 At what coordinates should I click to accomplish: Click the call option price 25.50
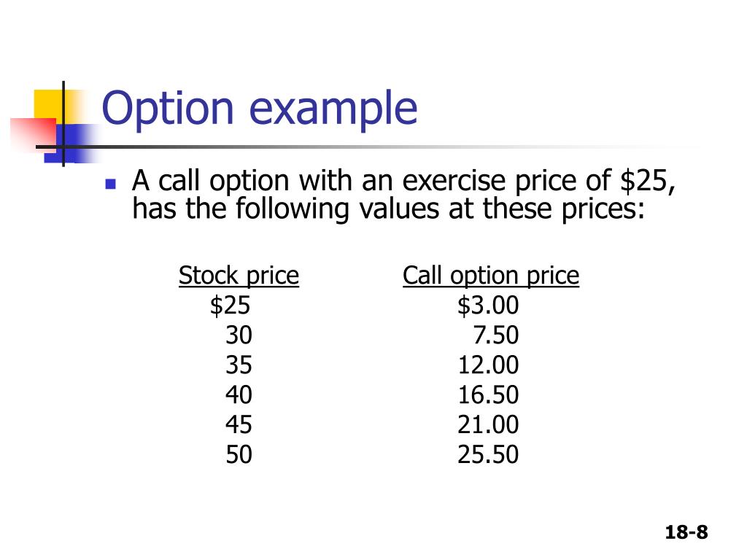click(488, 454)
